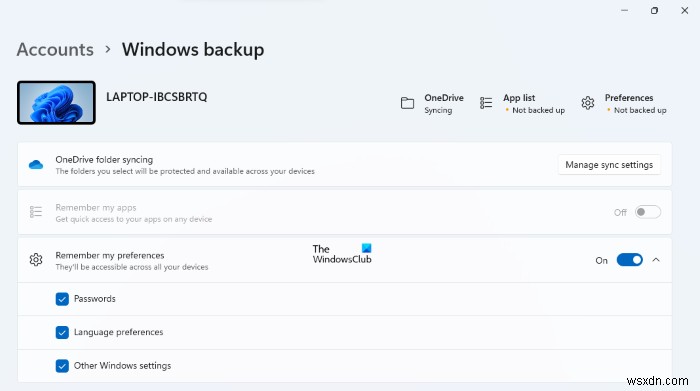700x391 pixels.
Task: Select the device name LAPTOP-IBCSBRTQ
Action: [x=157, y=97]
